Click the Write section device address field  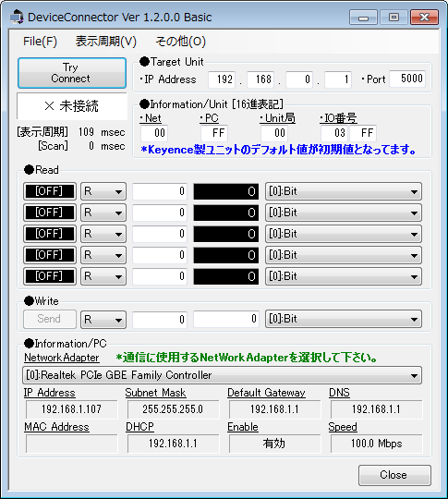160,319
